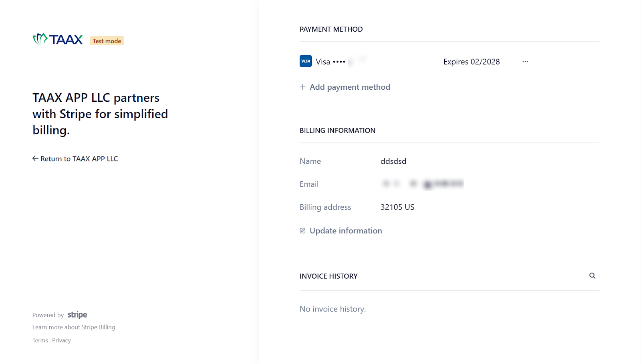Click the Visa card brand icon

[306, 61]
